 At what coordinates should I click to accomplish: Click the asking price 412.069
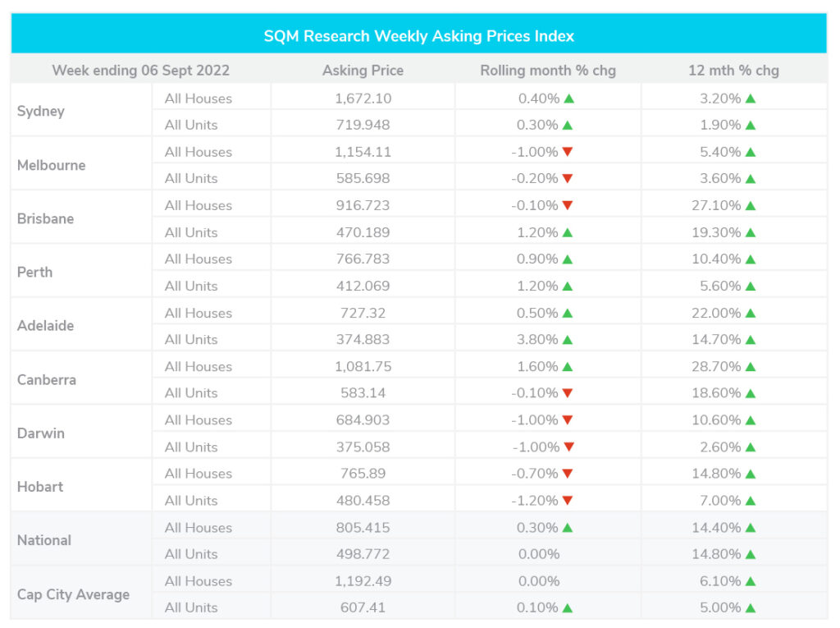(x=363, y=286)
